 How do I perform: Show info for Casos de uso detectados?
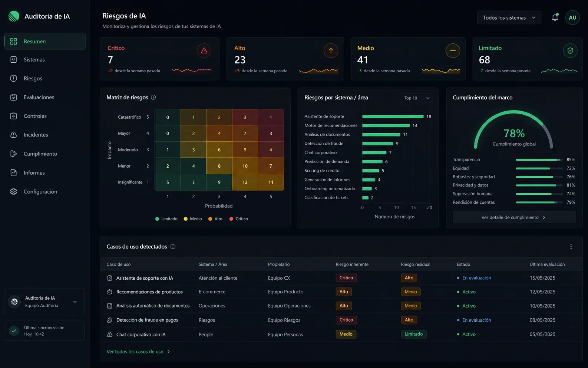point(173,247)
